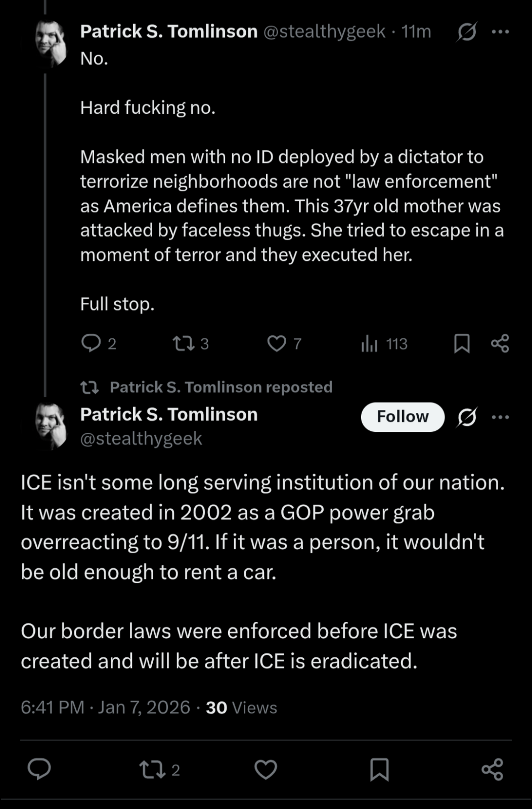View analytics showing 113 views
This screenshot has width=532, height=809.
384,344
